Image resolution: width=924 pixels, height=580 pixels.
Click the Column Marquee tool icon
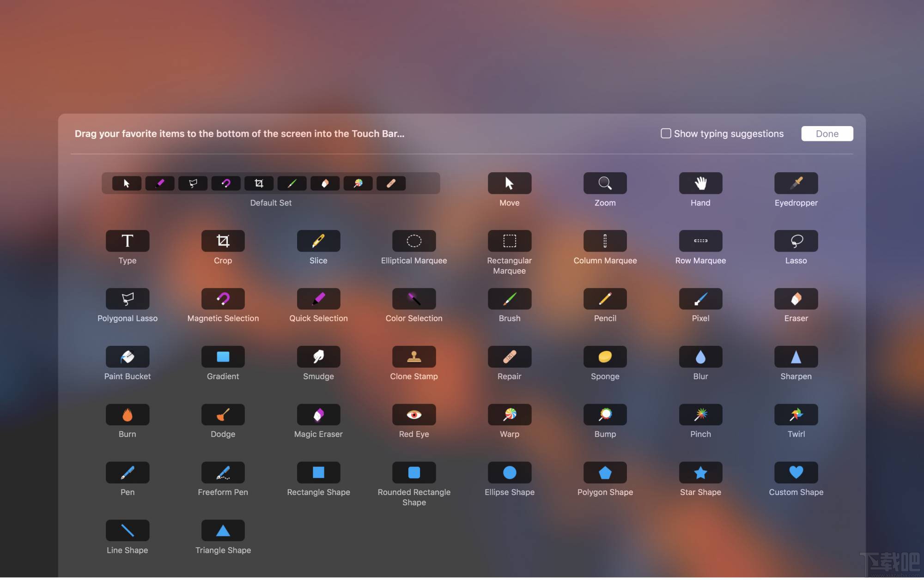[605, 241]
